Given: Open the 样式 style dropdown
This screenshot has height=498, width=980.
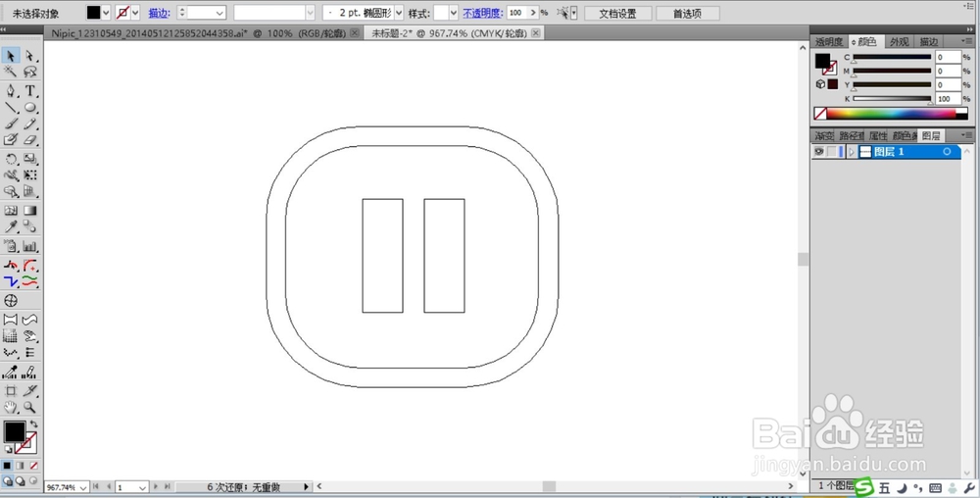Looking at the screenshot, I should click(454, 13).
